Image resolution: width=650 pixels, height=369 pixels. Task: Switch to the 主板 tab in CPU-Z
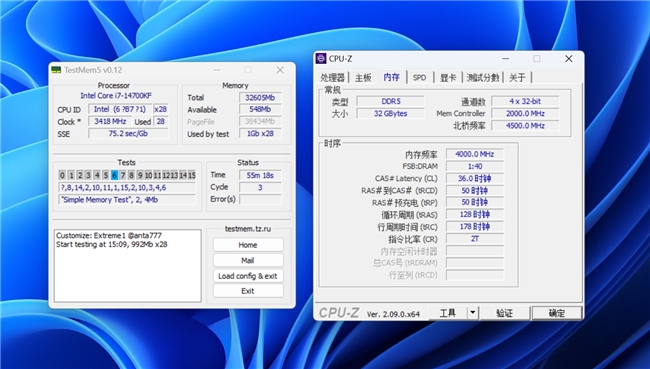tap(363, 78)
